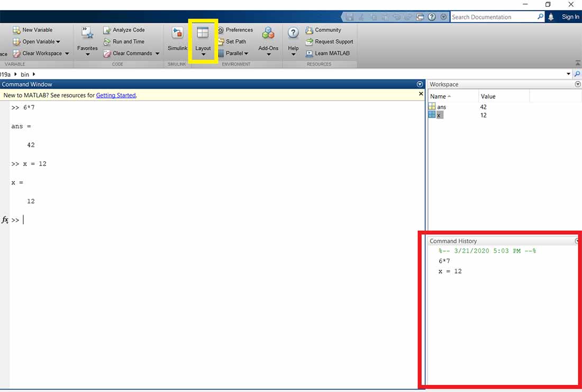This screenshot has width=582, height=392.
Task: Click the ans variable icon in Workspace
Action: (432, 106)
